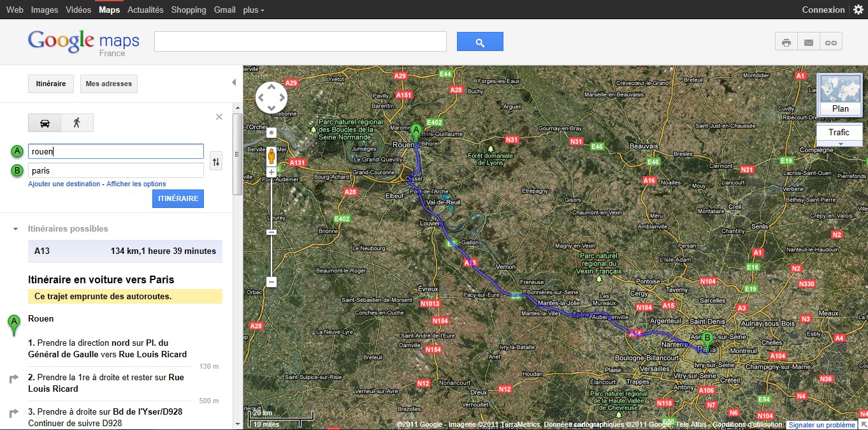Open Images in top bar
Screen dimensions: 868x430
point(45,10)
